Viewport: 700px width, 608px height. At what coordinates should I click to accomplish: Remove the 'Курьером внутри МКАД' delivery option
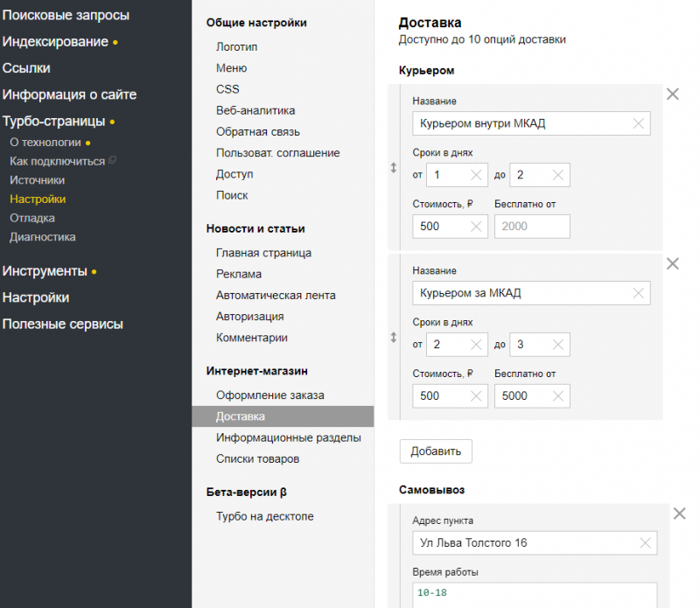(x=673, y=94)
